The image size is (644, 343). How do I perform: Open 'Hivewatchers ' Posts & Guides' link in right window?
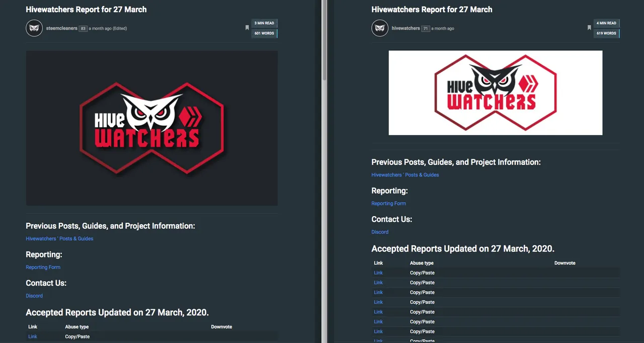coord(405,175)
